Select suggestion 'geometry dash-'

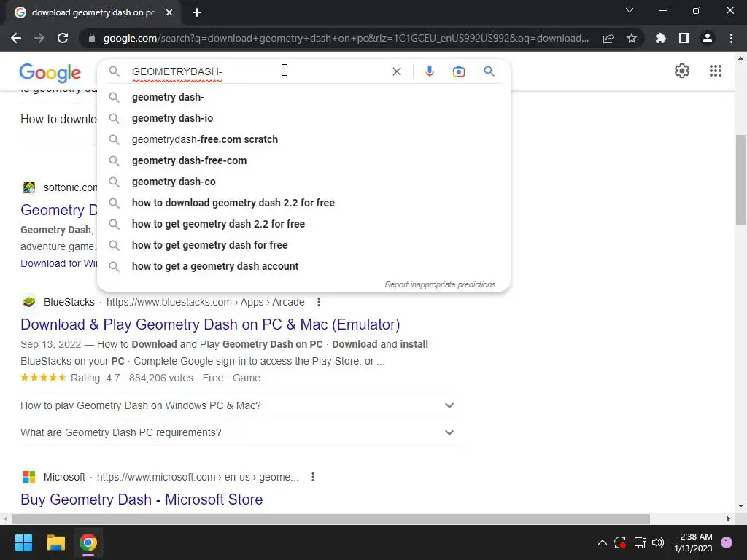(x=303, y=97)
